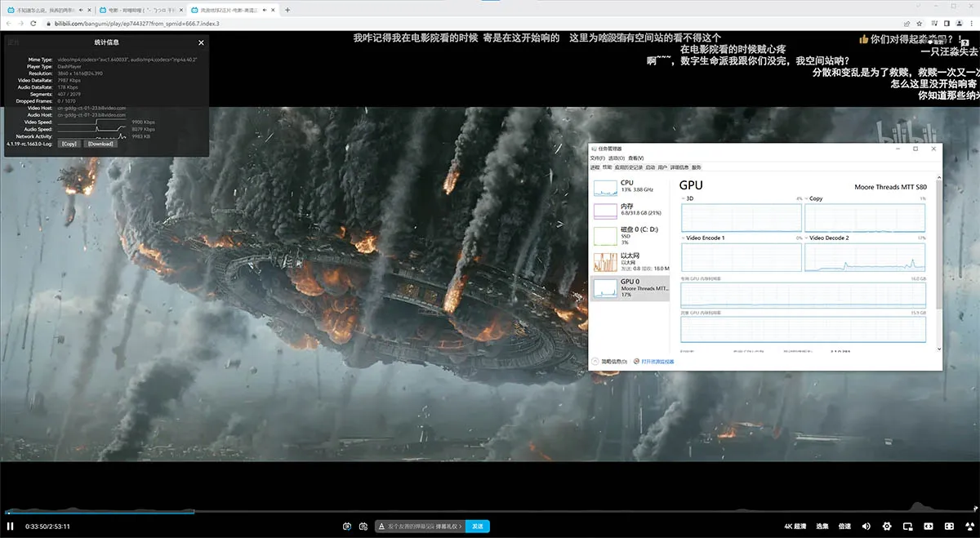Open a new browser tab with plus button
The height and width of the screenshot is (538, 980).
coord(287,10)
